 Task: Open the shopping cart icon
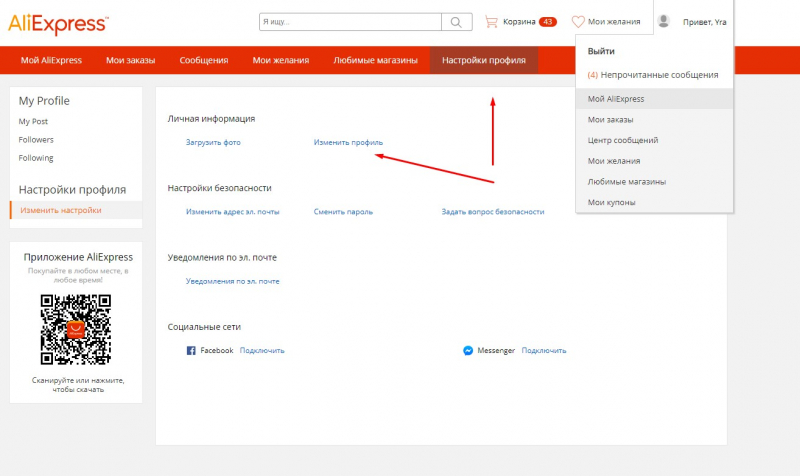pyautogui.click(x=491, y=22)
